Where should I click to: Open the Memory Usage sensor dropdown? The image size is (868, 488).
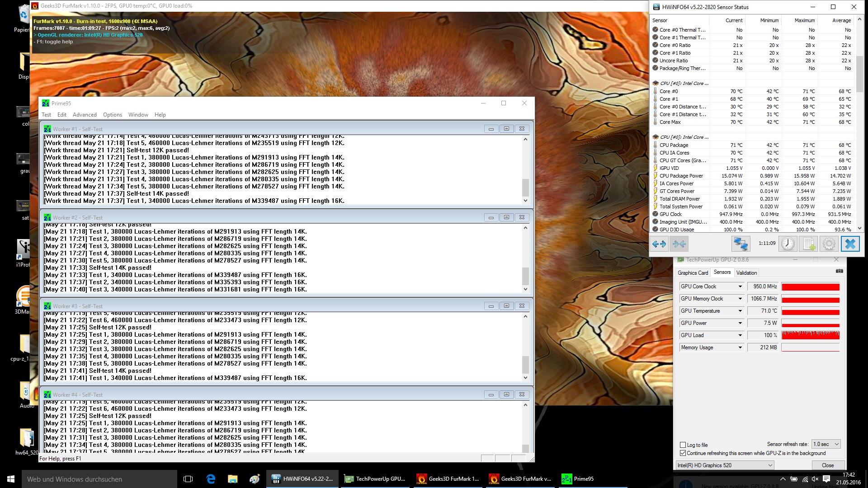(x=740, y=347)
